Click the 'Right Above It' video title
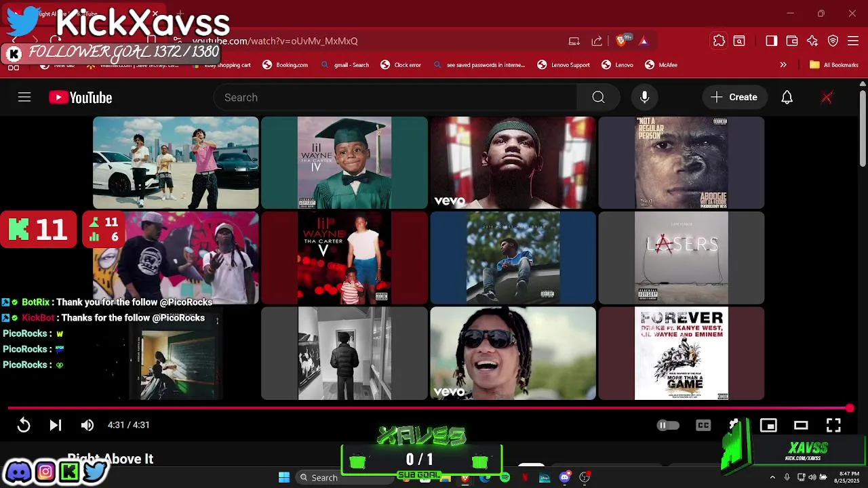Screen dimensions: 868x488 pos(111,459)
